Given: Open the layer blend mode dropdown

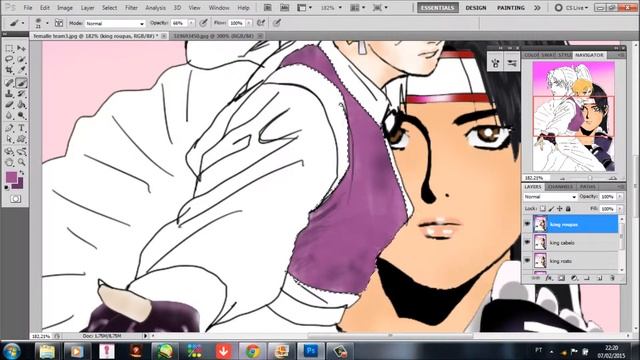Looking at the screenshot, I should click(x=550, y=197).
